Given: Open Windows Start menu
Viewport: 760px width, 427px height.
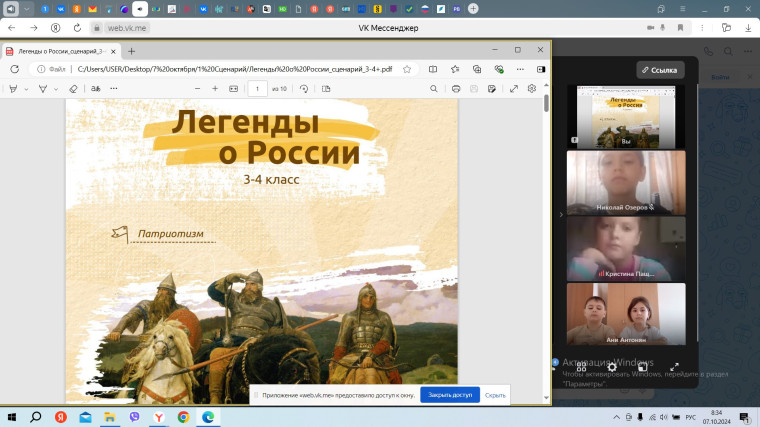Looking at the screenshot, I should 12,417.
